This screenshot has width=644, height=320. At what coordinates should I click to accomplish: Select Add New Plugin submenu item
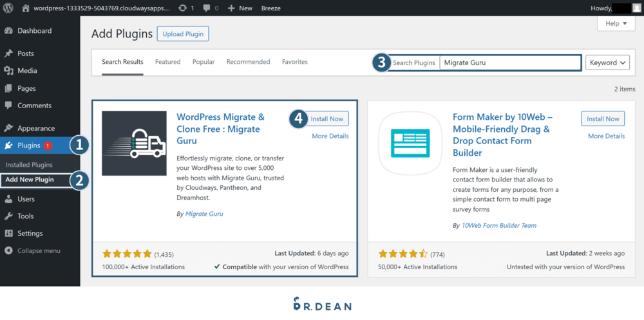click(30, 180)
